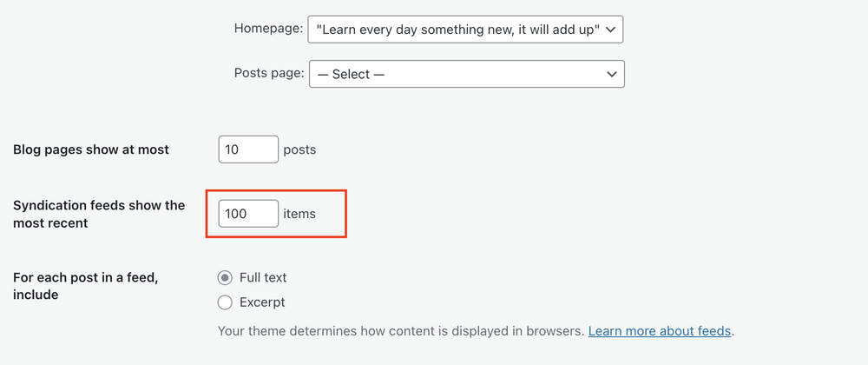Select the Full text radio button
The width and height of the screenshot is (868, 365).
226,278
